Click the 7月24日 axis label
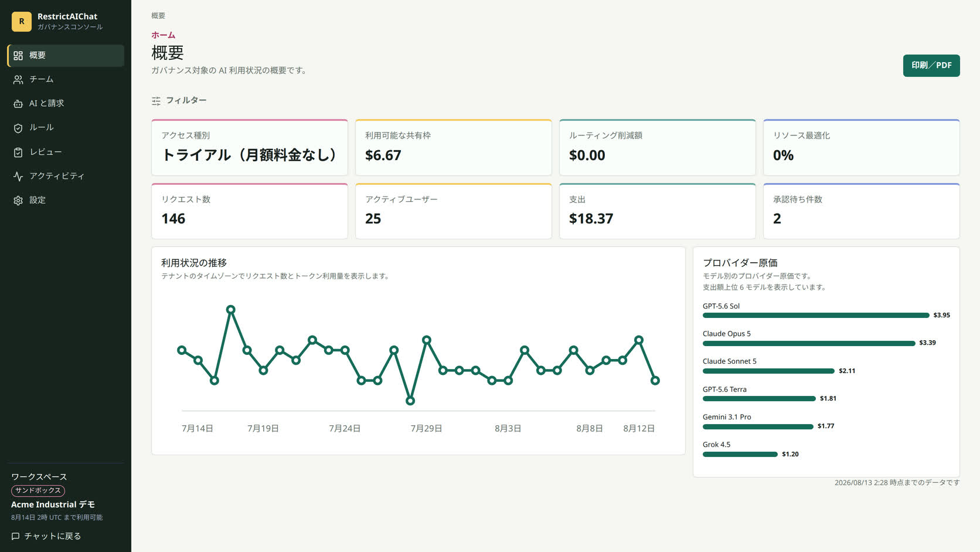Viewport: 980px width, 552px height. click(x=345, y=429)
